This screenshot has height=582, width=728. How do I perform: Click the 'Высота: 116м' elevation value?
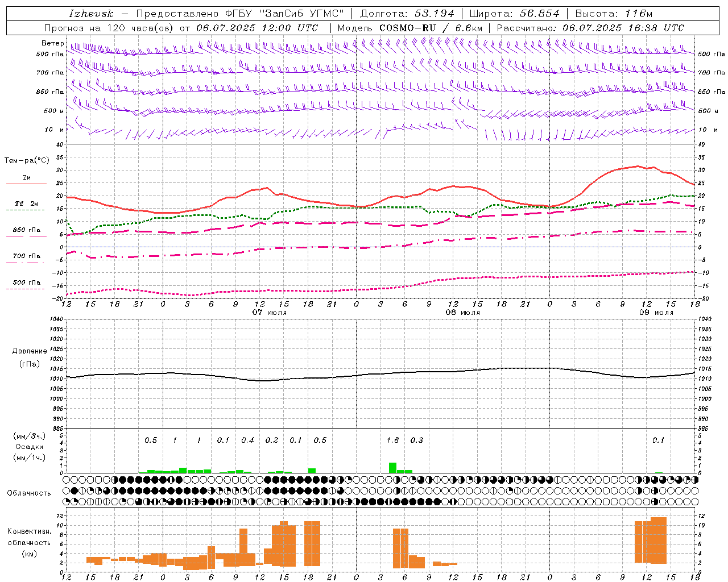[x=614, y=14]
